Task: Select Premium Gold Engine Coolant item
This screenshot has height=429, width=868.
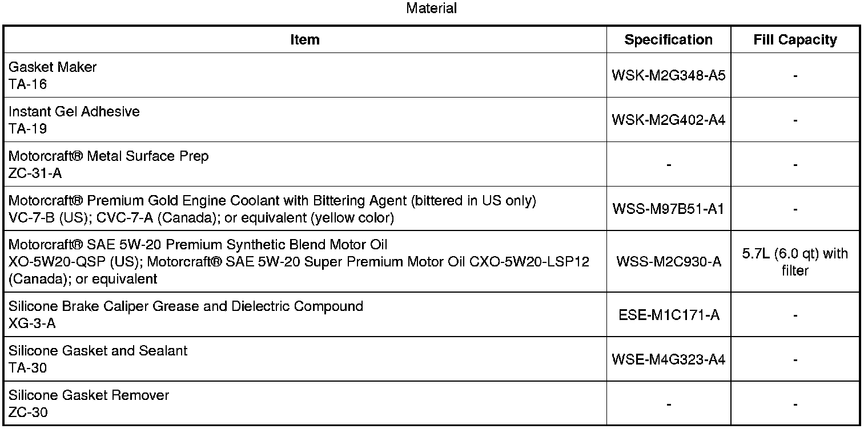Action: coord(272,201)
